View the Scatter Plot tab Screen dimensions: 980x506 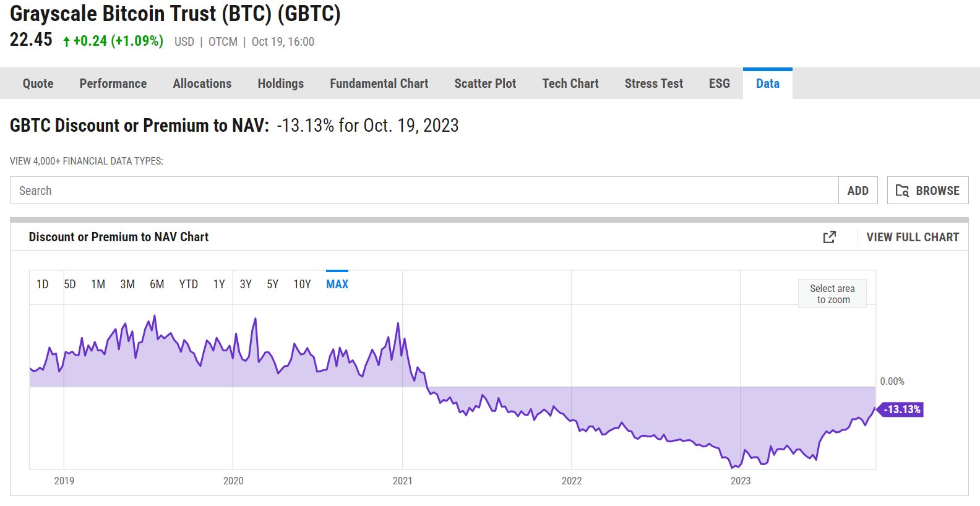485,83
